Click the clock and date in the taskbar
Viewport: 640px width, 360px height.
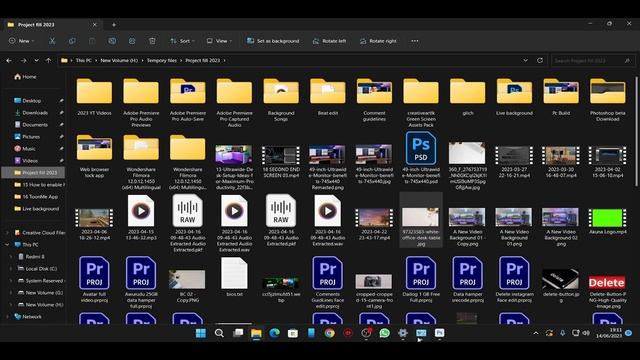(x=610, y=333)
